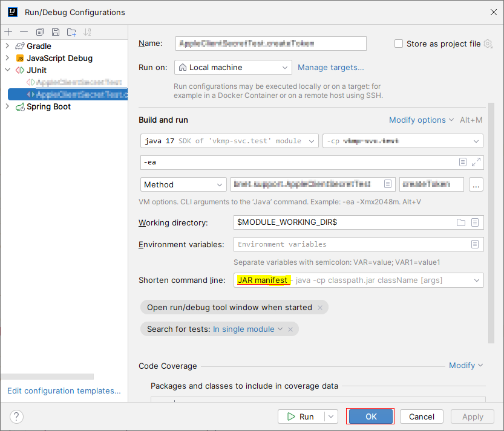Open Edit configuration templates link

coord(64,391)
